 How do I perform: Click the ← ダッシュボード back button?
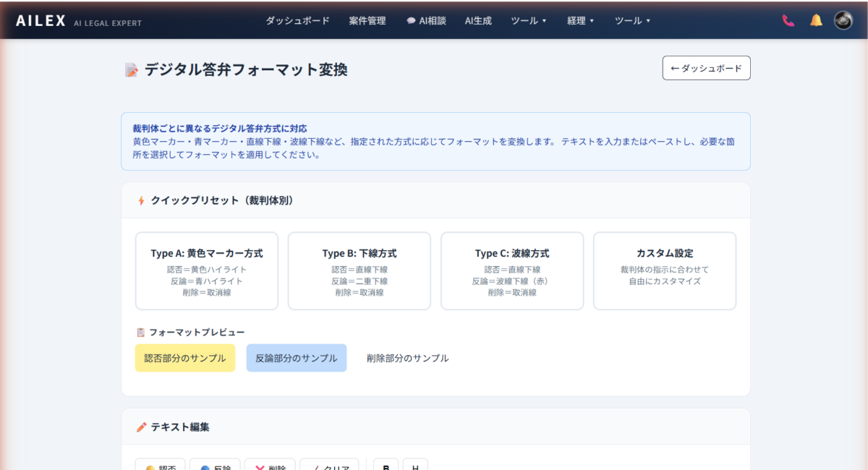point(706,68)
